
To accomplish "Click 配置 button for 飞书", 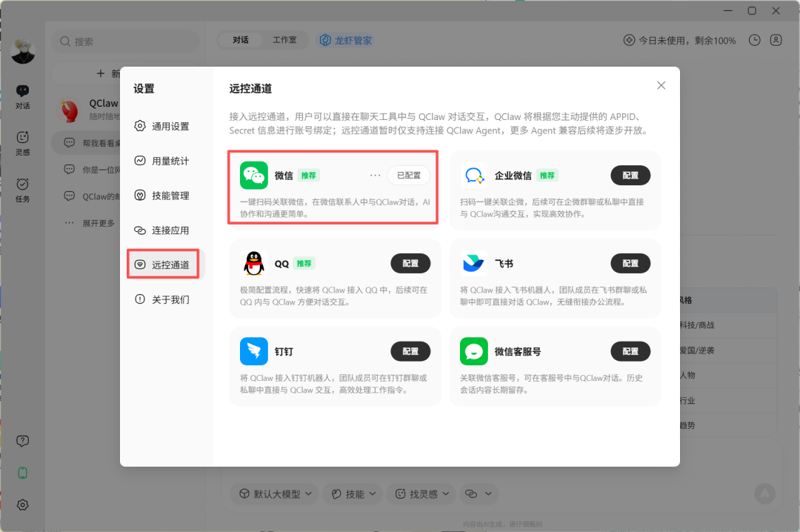I will [630, 264].
